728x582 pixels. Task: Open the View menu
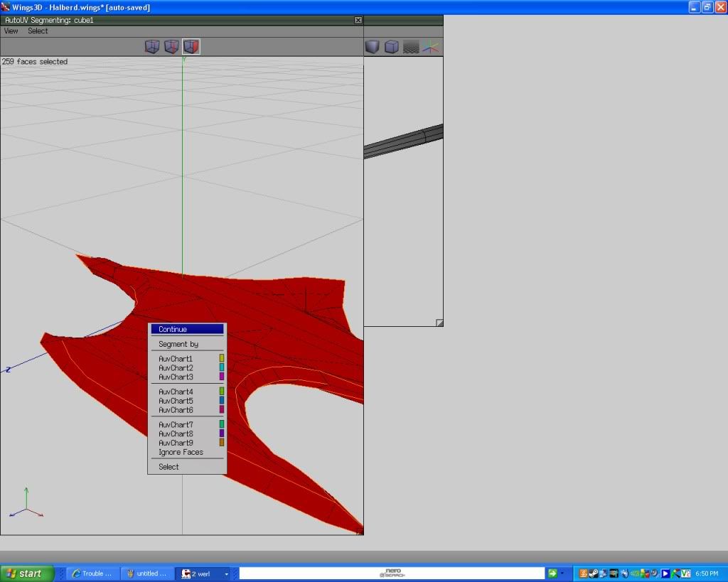(x=11, y=31)
